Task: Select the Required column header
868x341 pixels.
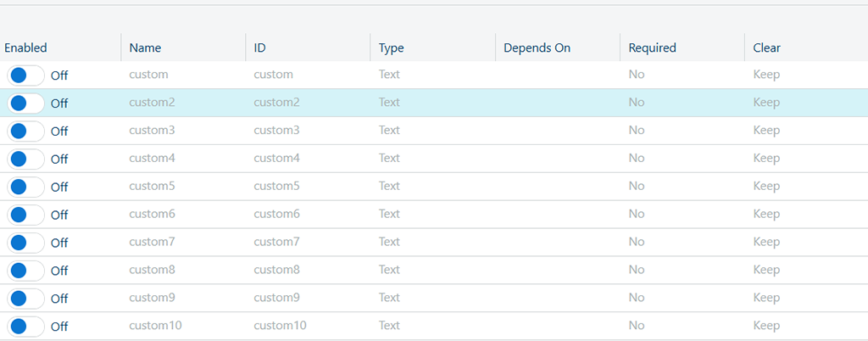Action: pos(652,48)
